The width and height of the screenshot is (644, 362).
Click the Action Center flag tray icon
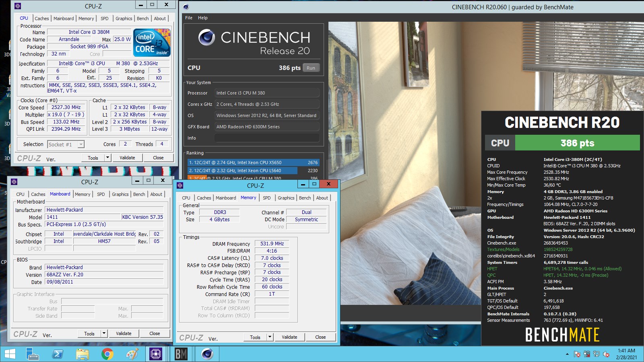(x=577, y=354)
